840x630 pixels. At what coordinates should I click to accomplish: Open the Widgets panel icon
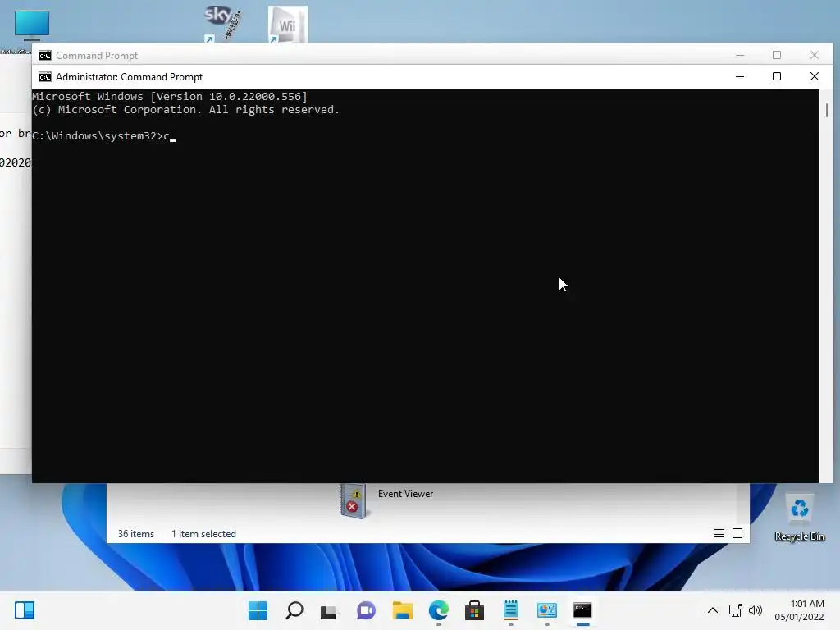click(25, 610)
